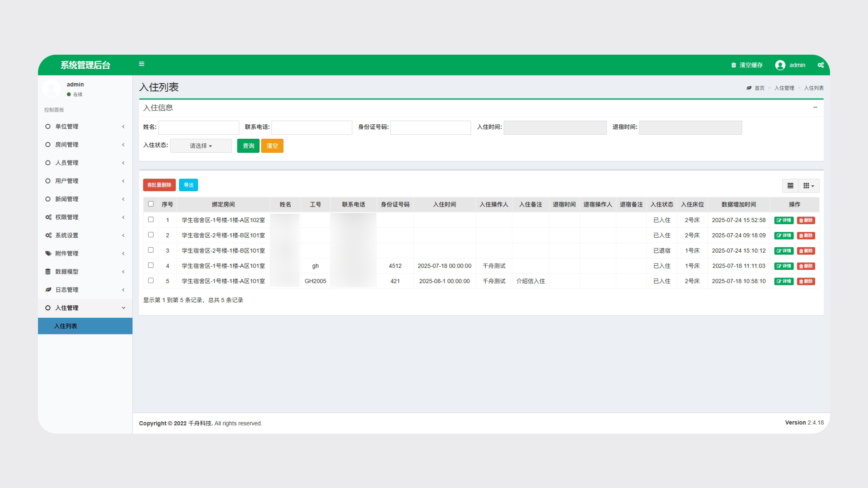Open the 入住状态 请选择 dropdown
Viewport: 868px width, 488px height.
pos(201,146)
